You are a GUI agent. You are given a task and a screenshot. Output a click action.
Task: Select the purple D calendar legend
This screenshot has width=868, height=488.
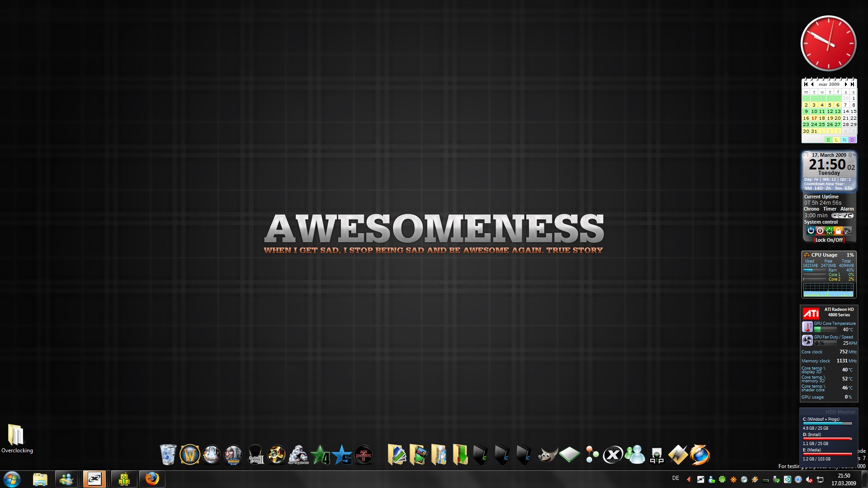point(852,140)
